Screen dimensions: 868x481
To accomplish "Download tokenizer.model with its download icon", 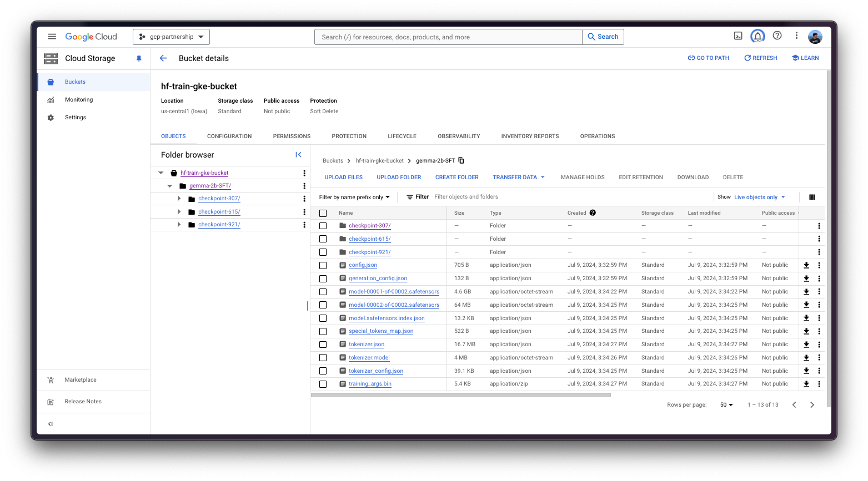I will coord(806,358).
